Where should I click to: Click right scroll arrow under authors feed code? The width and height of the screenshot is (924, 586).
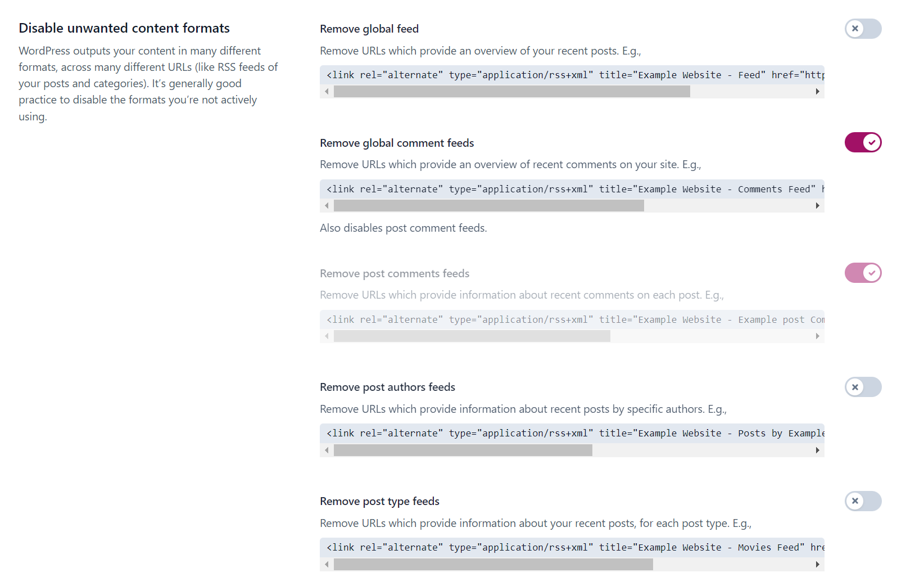[818, 450]
